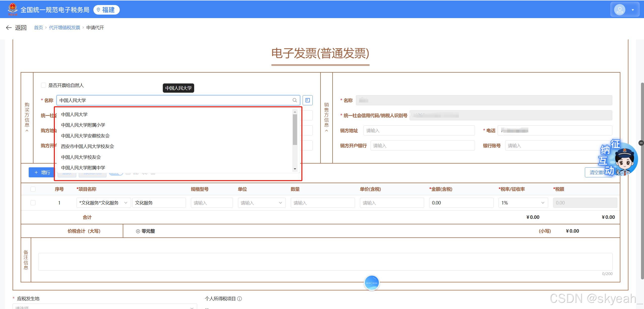Viewport: 644px width, 309px height.
Task: Open the 1% tax rate dropdown
Action: click(x=523, y=203)
